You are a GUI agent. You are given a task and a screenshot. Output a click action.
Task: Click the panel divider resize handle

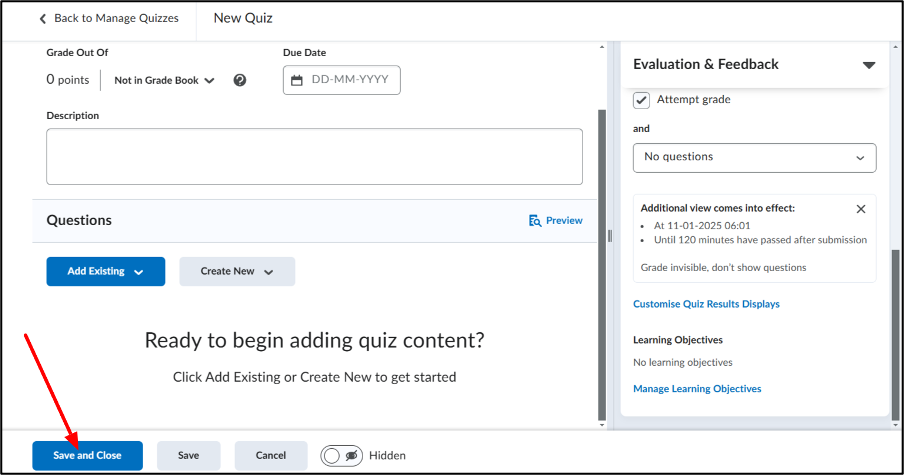point(610,235)
